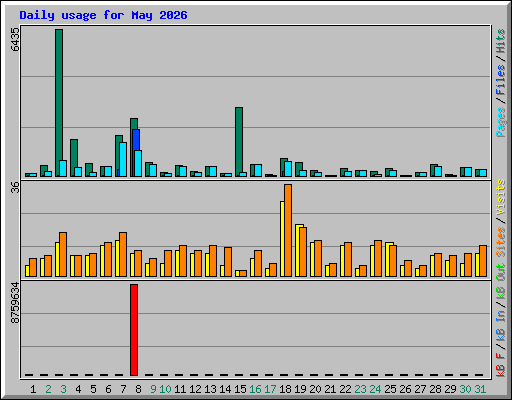Image resolution: width=512 pixels, height=400 pixels.
Task: Click the day 10 label on the x-axis
Action: tap(165, 389)
